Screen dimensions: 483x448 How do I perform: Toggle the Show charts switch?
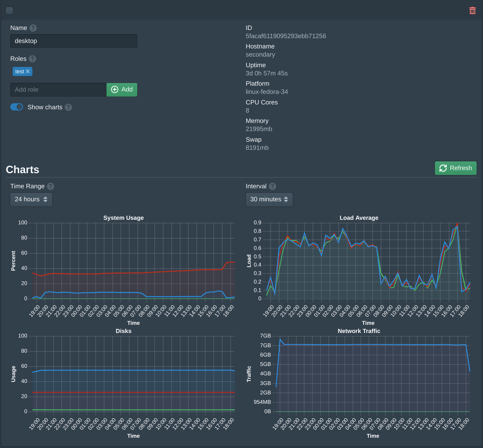coord(17,107)
